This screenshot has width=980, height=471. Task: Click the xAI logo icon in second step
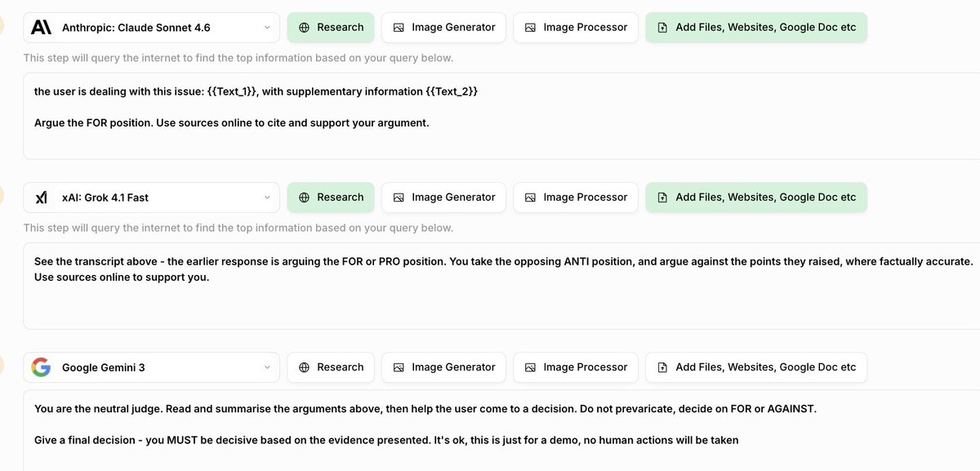(x=41, y=198)
